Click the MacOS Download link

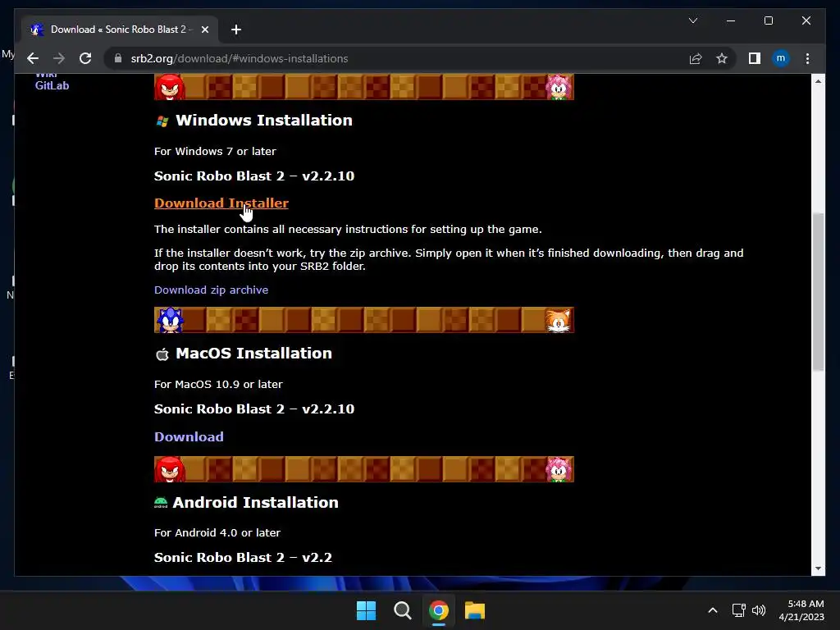(x=189, y=436)
